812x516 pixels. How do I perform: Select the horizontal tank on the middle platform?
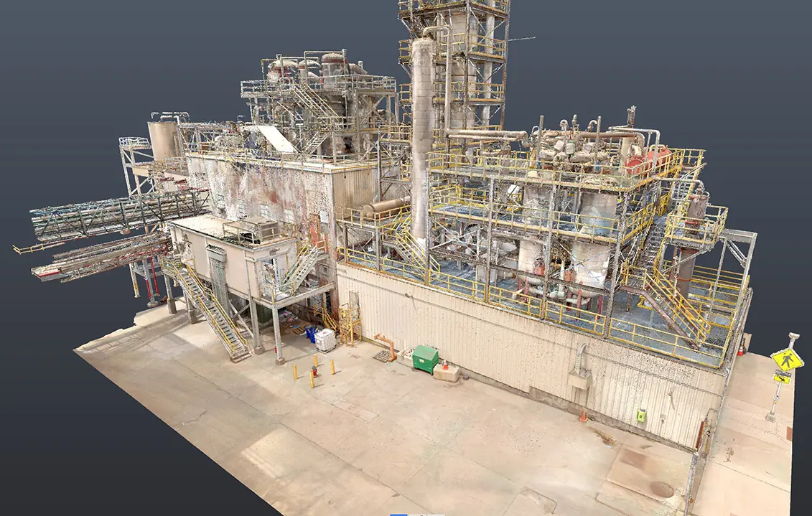[383, 208]
